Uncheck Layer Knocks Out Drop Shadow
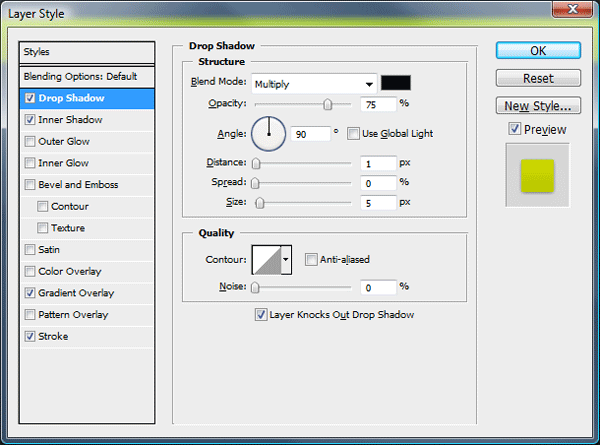 (x=261, y=315)
